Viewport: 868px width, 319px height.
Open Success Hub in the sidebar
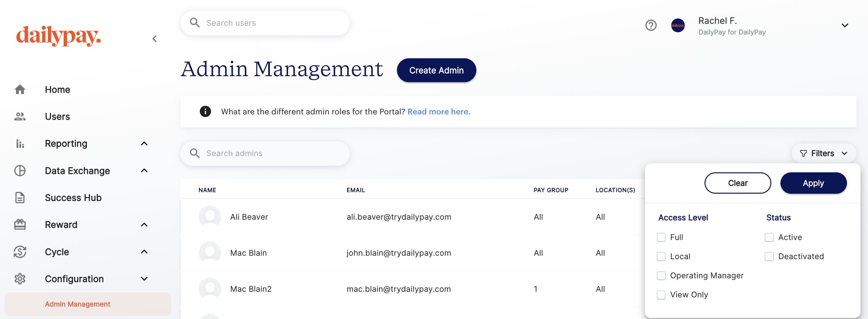pos(73,197)
